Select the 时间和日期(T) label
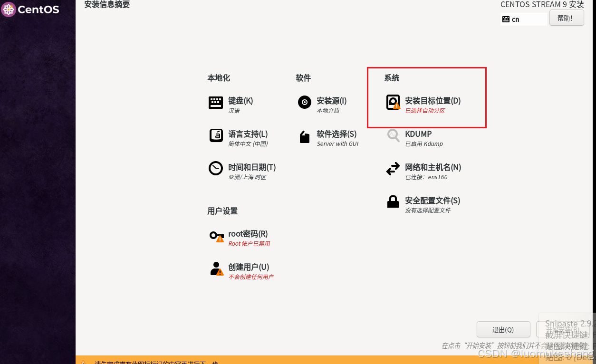 tap(252, 167)
